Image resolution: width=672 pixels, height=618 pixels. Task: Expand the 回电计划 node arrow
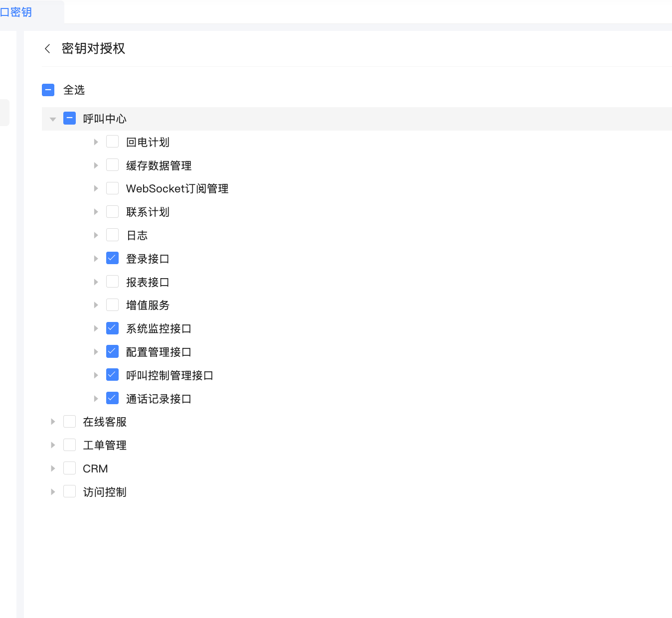(96, 142)
